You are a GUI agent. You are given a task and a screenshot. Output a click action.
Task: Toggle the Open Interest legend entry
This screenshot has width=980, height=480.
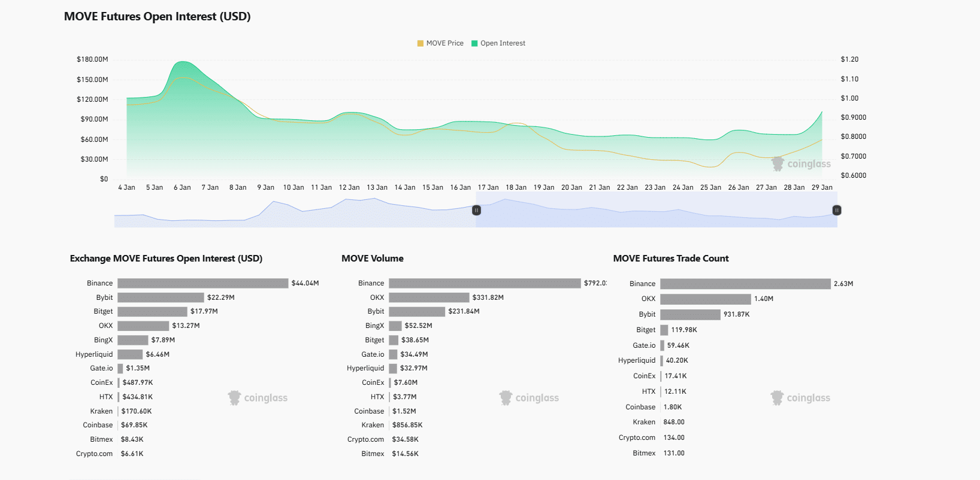pyautogui.click(x=498, y=43)
